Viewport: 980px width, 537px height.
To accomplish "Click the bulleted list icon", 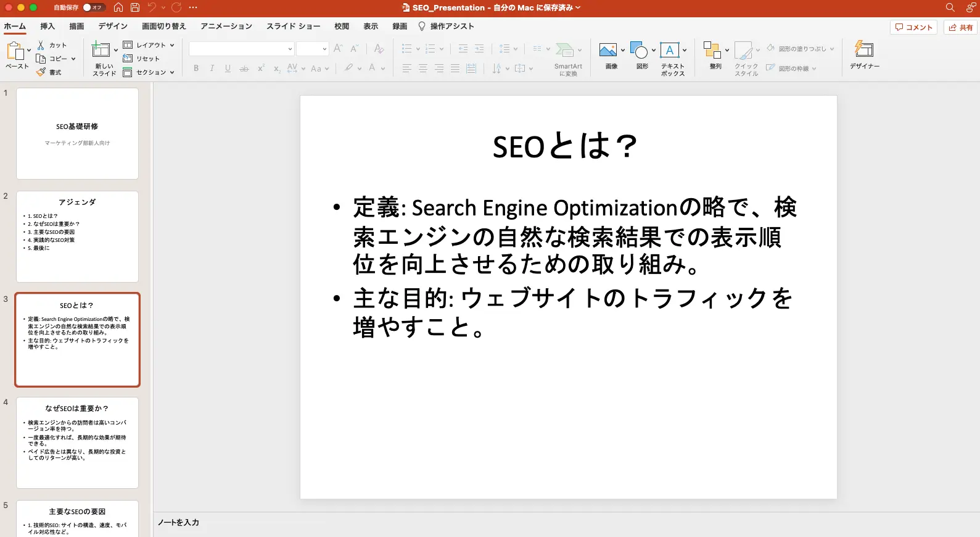I will pos(406,49).
